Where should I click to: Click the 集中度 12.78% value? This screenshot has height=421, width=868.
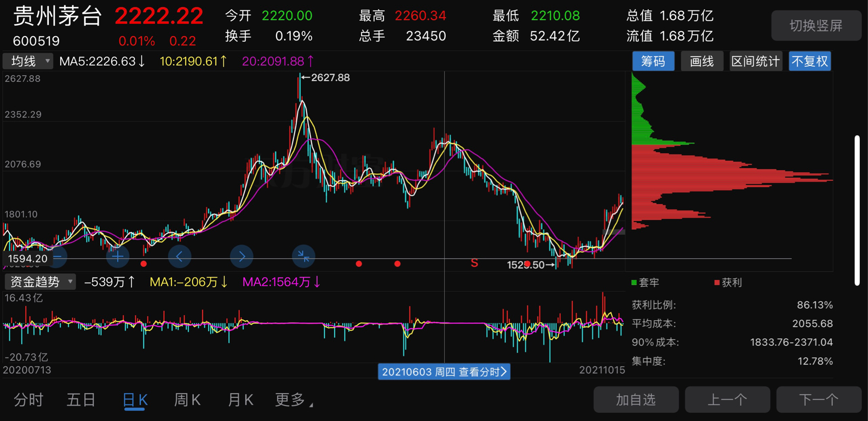[x=815, y=361]
